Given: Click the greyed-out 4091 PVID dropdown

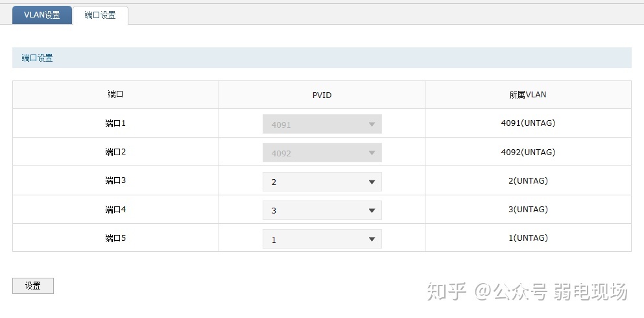Looking at the screenshot, I should [322, 124].
